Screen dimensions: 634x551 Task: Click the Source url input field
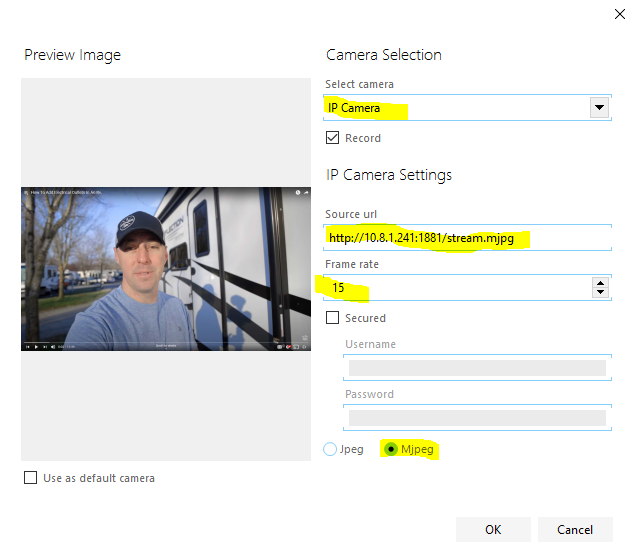tap(467, 238)
